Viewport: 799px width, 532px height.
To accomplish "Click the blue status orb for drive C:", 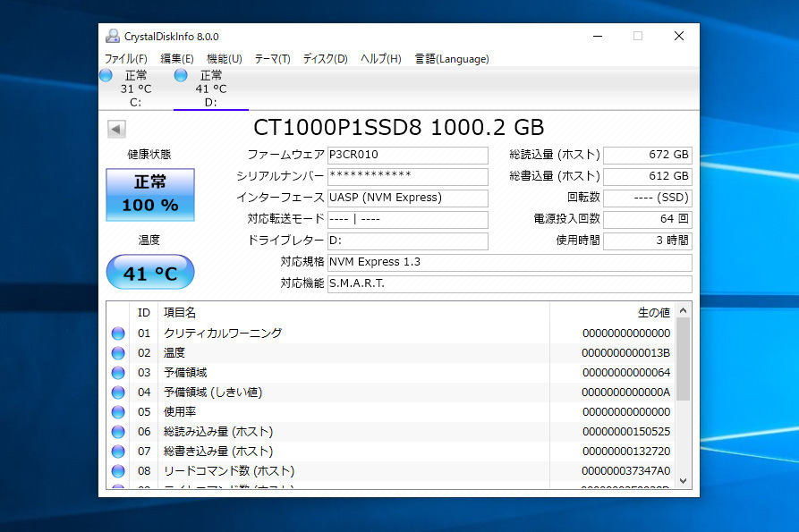I will tap(106, 75).
